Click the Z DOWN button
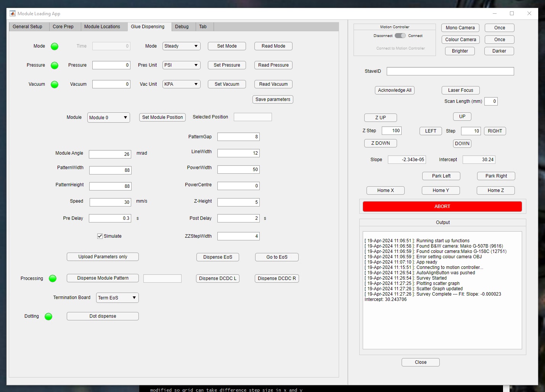The image size is (545, 392). point(381,143)
